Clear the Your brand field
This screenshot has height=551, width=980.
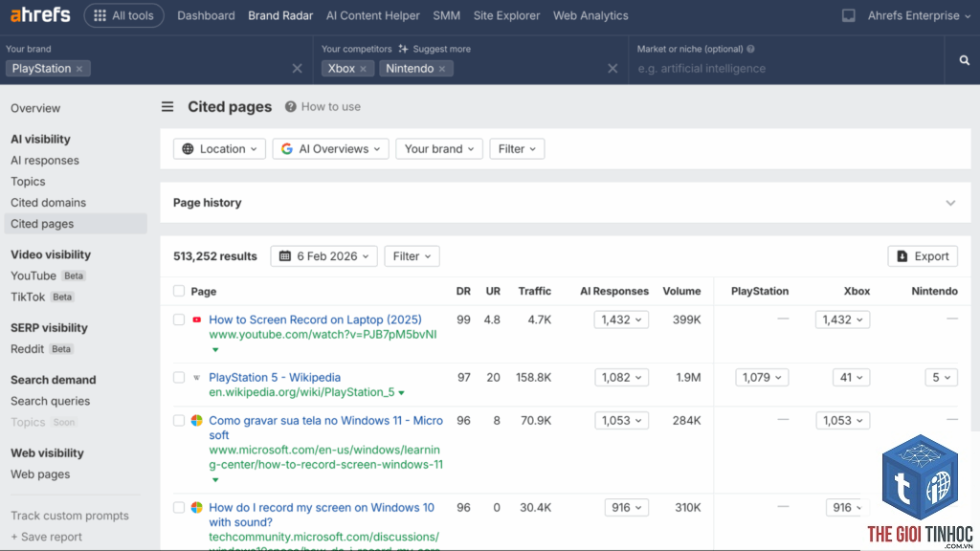(297, 69)
